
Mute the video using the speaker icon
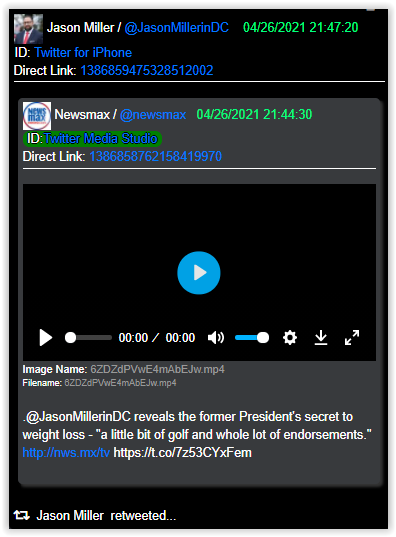tap(216, 338)
